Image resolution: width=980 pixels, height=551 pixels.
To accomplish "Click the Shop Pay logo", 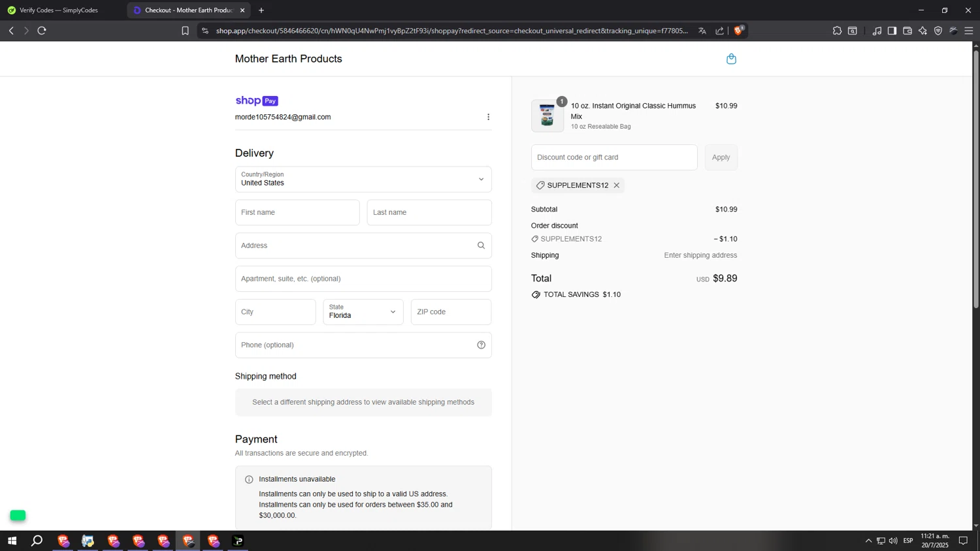I will 257,101.
